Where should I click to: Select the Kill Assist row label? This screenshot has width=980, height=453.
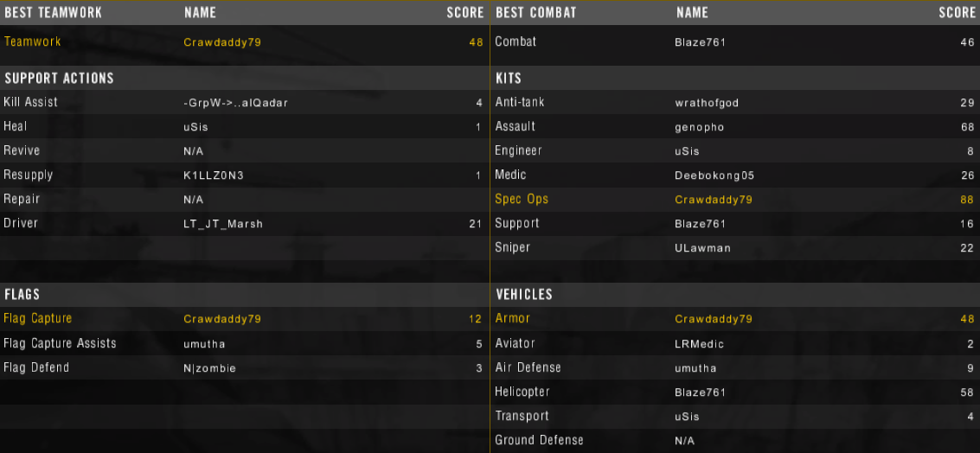pyautogui.click(x=30, y=102)
